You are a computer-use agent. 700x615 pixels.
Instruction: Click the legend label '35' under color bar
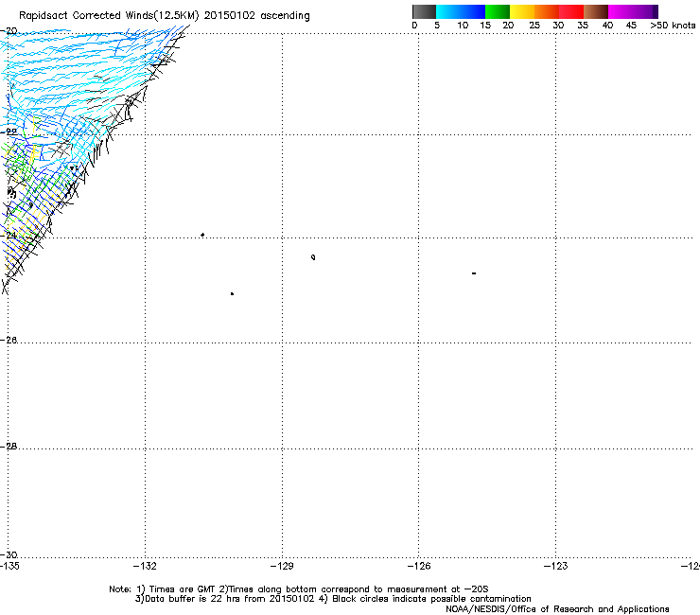click(583, 26)
